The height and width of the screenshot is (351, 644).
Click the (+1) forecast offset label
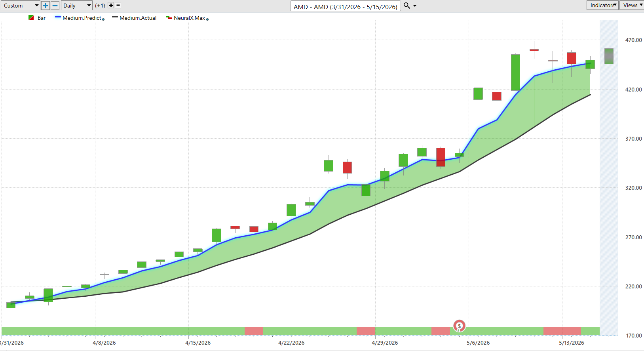(x=100, y=6)
